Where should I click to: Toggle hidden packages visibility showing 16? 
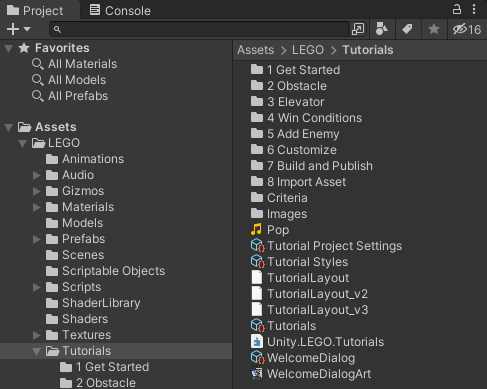click(x=467, y=29)
